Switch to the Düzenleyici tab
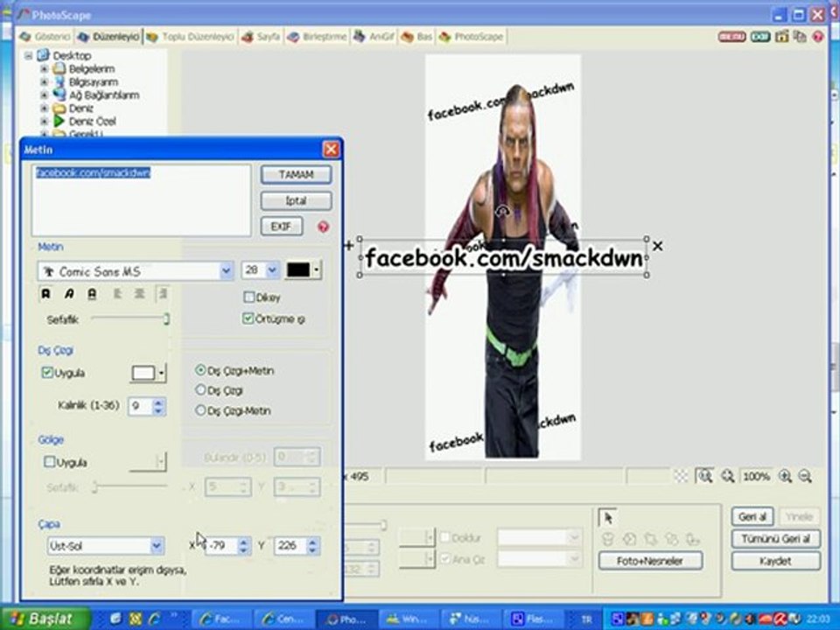Image resolution: width=840 pixels, height=630 pixels. pos(108,37)
